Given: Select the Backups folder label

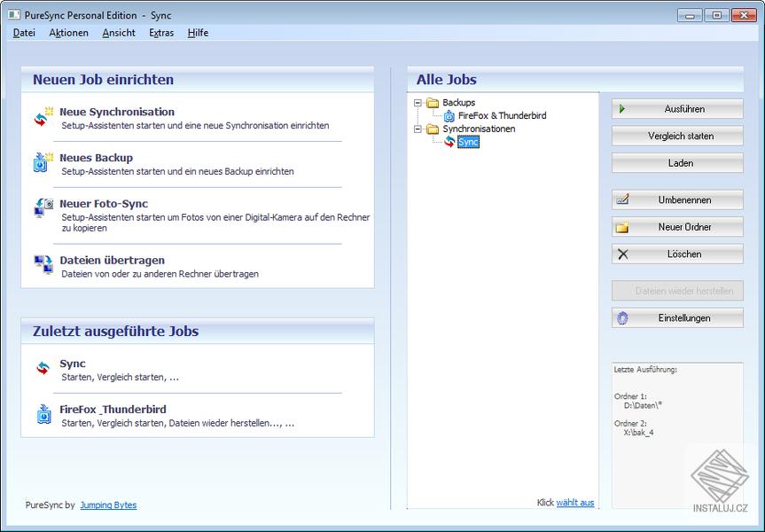Looking at the screenshot, I should click(458, 103).
